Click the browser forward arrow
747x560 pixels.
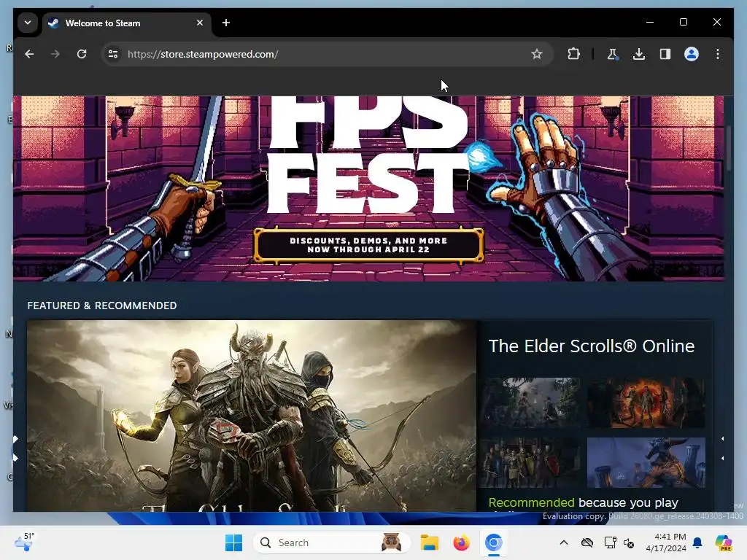coord(55,54)
